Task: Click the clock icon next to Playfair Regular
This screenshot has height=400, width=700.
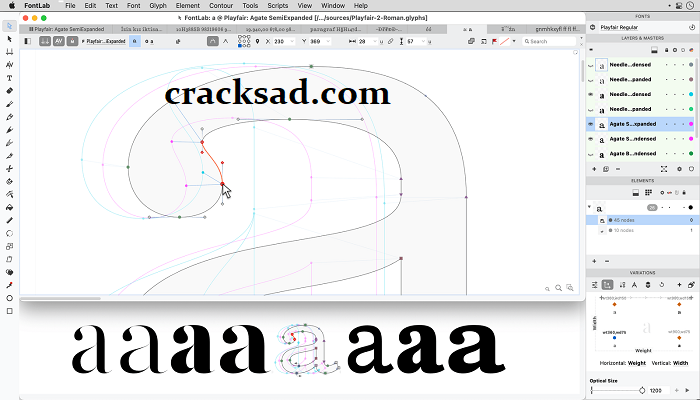Action: [692, 27]
